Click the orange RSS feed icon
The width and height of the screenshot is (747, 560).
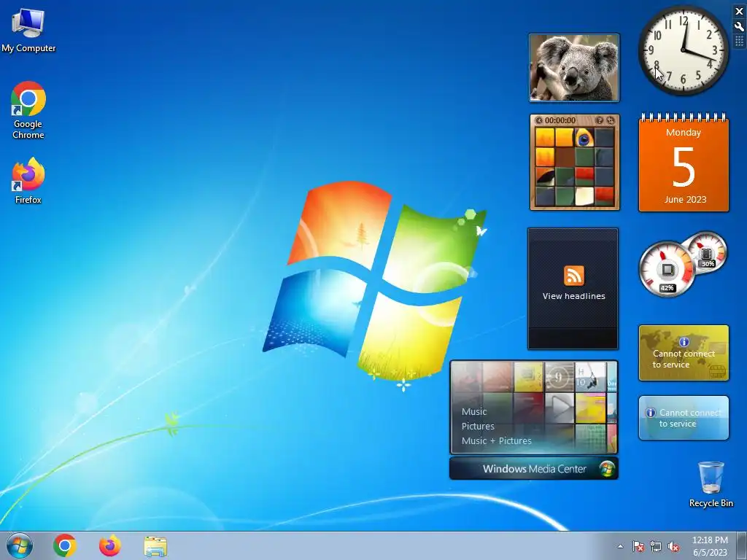pyautogui.click(x=573, y=276)
